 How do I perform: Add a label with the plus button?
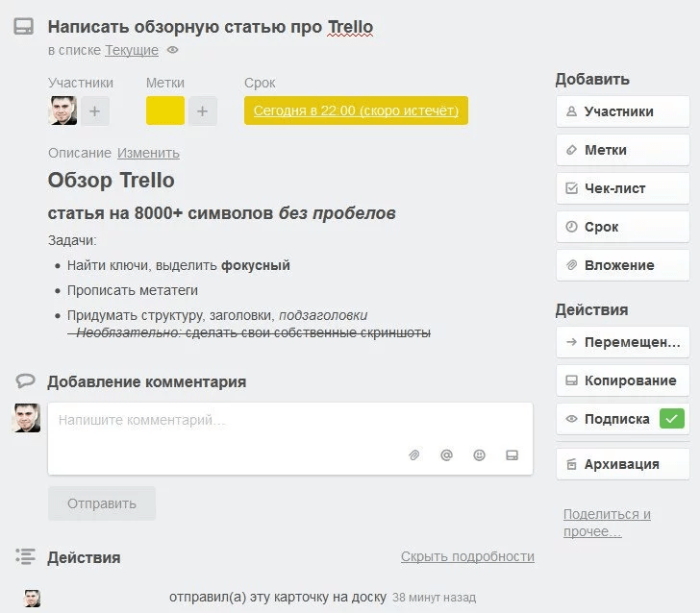tap(203, 110)
